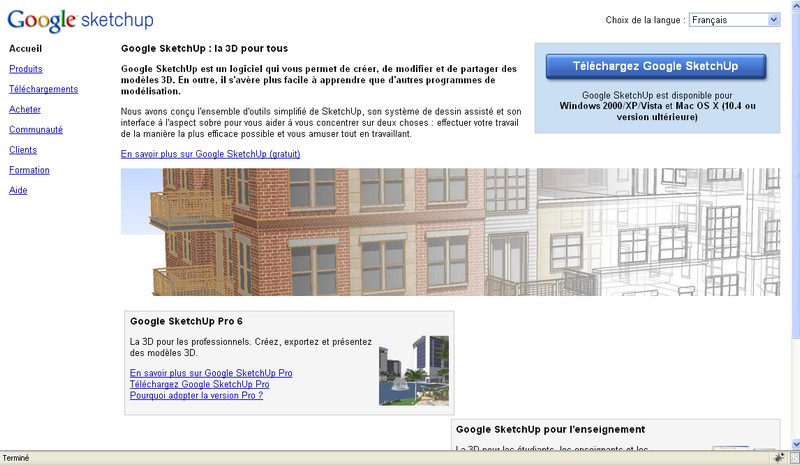This screenshot has width=800, height=465.
Task: Click the paragraph starting Nous avons conçu
Action: (321, 123)
